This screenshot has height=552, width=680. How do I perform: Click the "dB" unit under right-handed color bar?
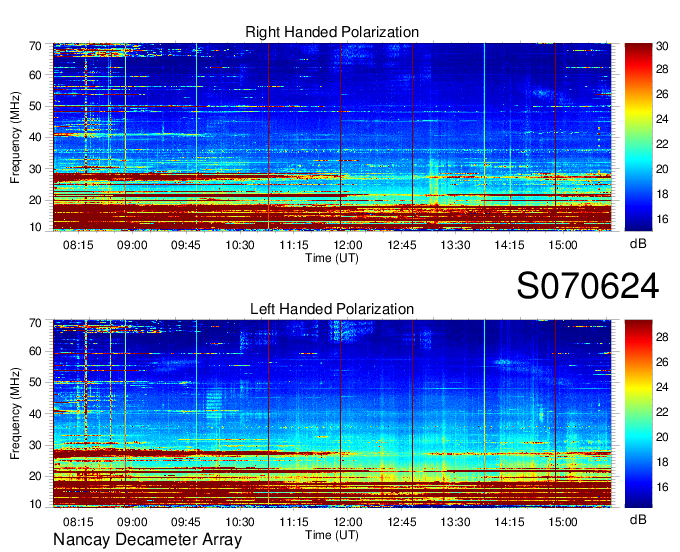tap(638, 244)
